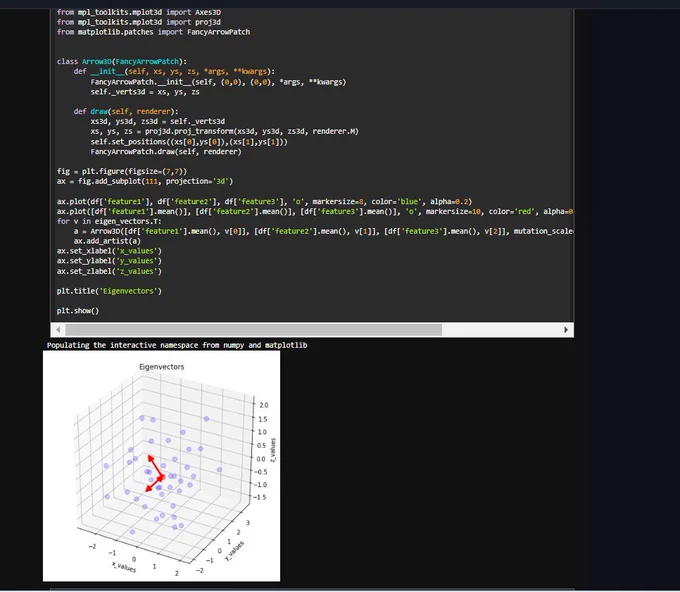Screen dimensions: 680x592
Task: Click the 'proj3d.proj_transform' code line
Action: click(225, 131)
